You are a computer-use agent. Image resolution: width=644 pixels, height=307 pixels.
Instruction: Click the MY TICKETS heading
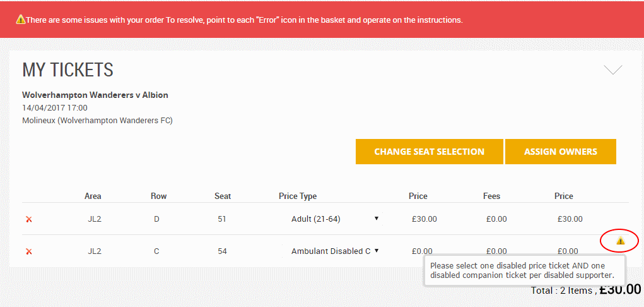(x=67, y=70)
